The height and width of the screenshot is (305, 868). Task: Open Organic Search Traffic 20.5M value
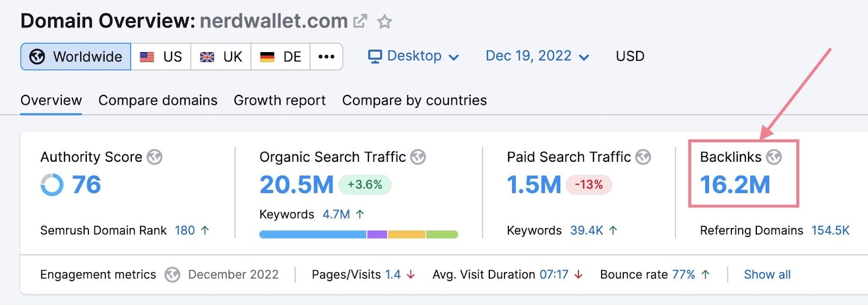297,185
